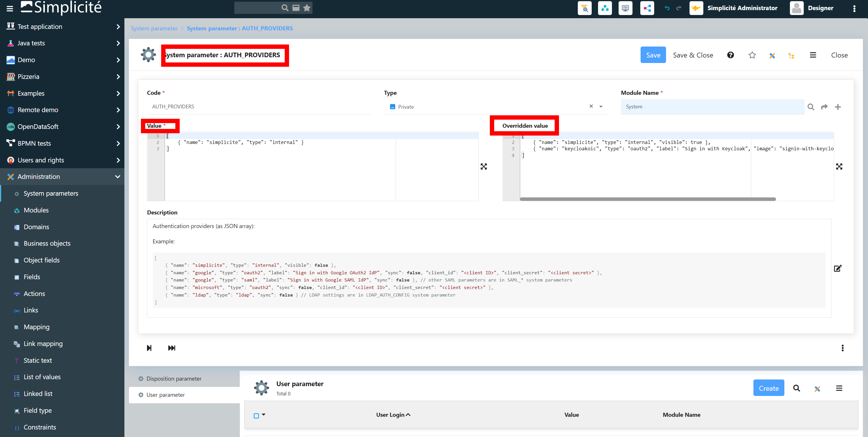Viewport: 868px width, 437px height.
Task: Open Modules menu item
Action: click(62, 210)
